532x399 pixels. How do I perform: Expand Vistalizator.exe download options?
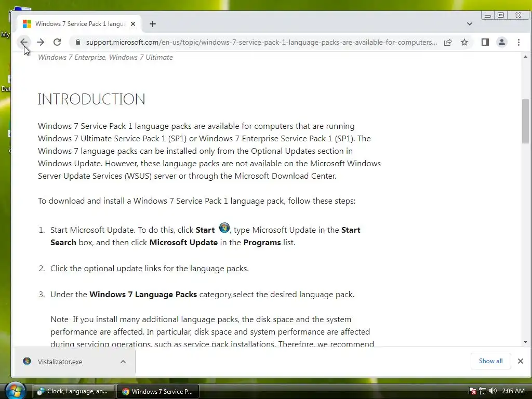[123, 362]
